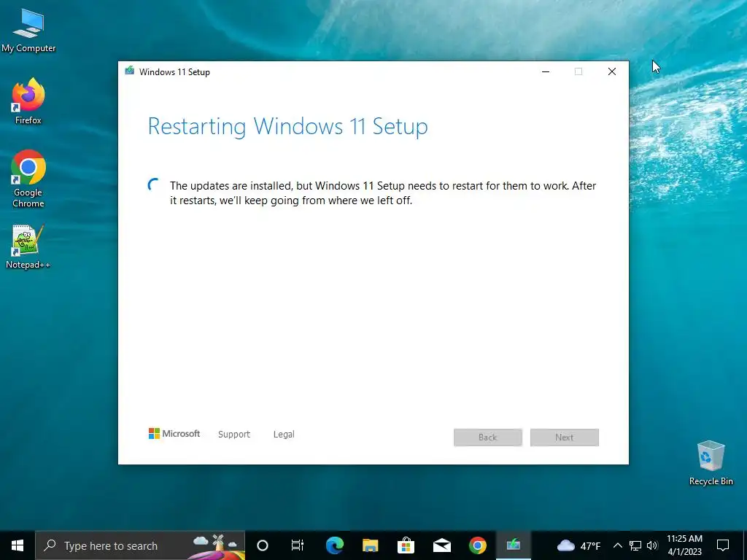
Task: Click the spinning progress indicator
Action: tap(153, 184)
